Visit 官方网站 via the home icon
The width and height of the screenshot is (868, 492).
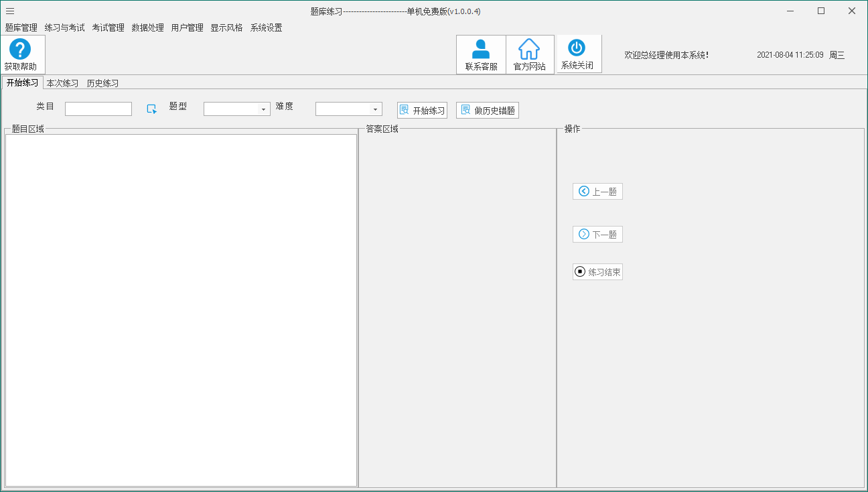coord(529,49)
